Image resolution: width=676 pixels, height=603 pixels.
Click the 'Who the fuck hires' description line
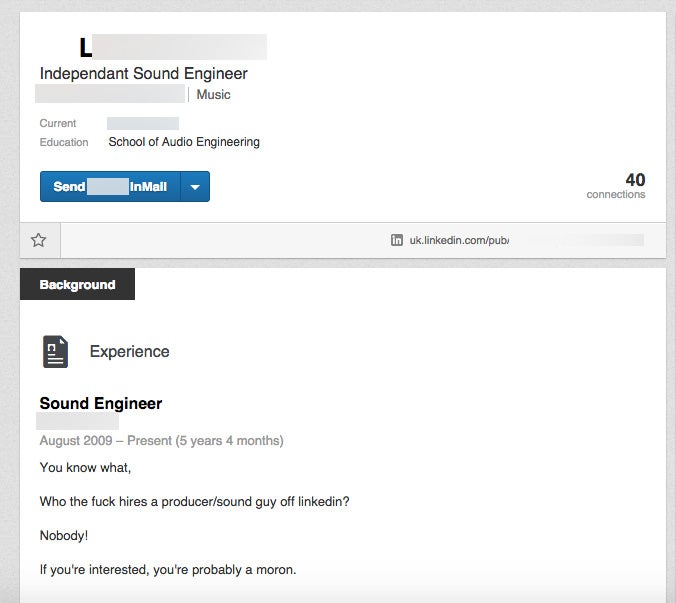click(x=194, y=501)
